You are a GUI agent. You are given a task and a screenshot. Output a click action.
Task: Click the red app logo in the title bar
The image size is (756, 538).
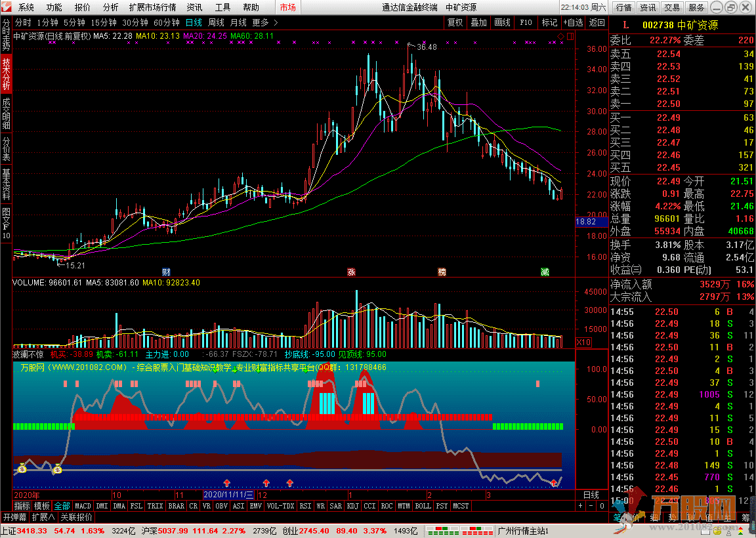click(7, 7)
